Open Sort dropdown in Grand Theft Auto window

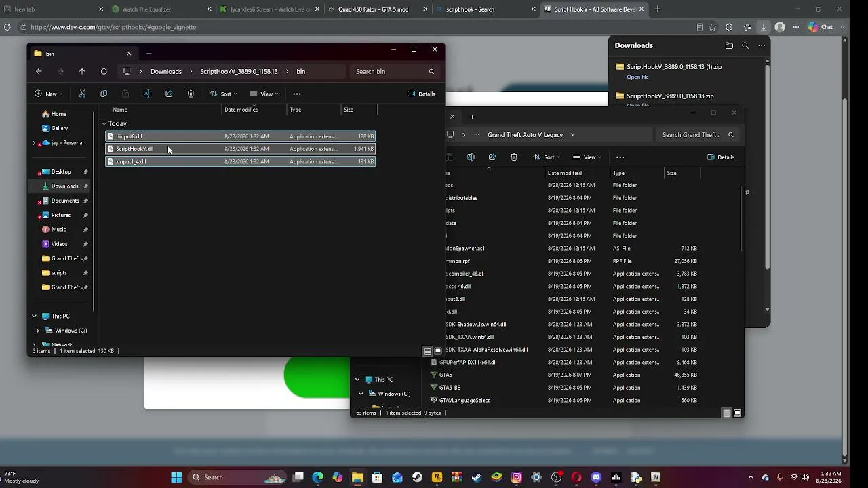[547, 157]
